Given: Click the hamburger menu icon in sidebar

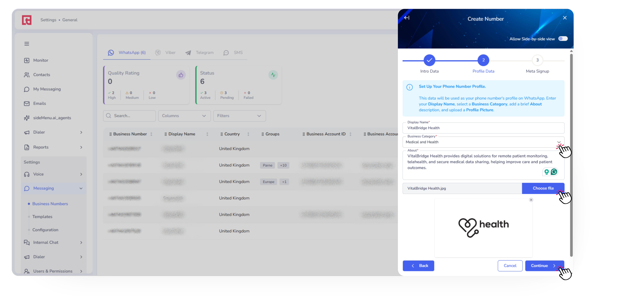Looking at the screenshot, I should pos(27,44).
